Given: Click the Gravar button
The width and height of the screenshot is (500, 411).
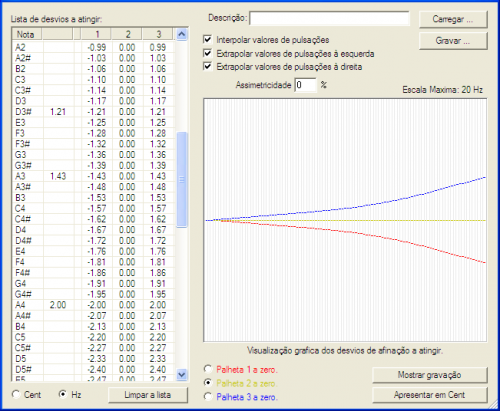Looking at the screenshot, I should tap(453, 41).
